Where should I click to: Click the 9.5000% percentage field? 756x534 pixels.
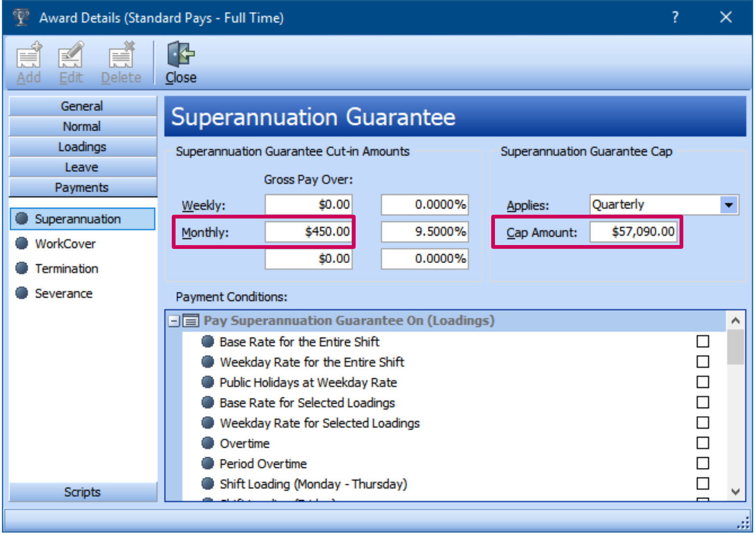coord(425,232)
